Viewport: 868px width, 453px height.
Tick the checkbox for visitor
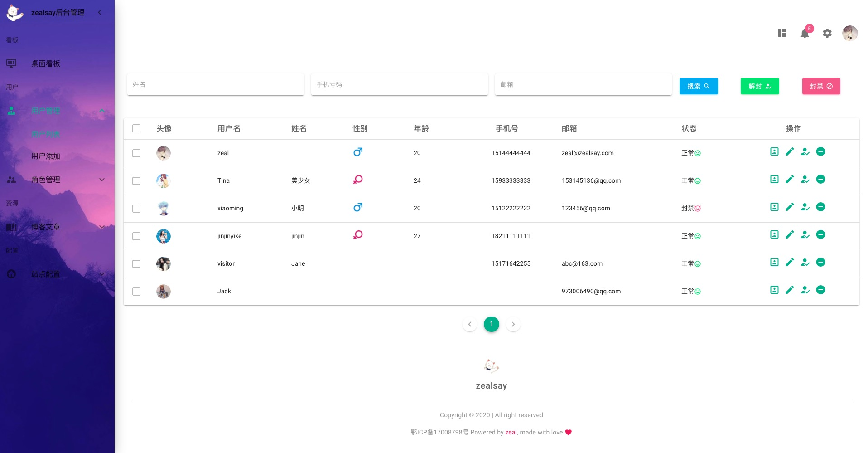point(136,264)
